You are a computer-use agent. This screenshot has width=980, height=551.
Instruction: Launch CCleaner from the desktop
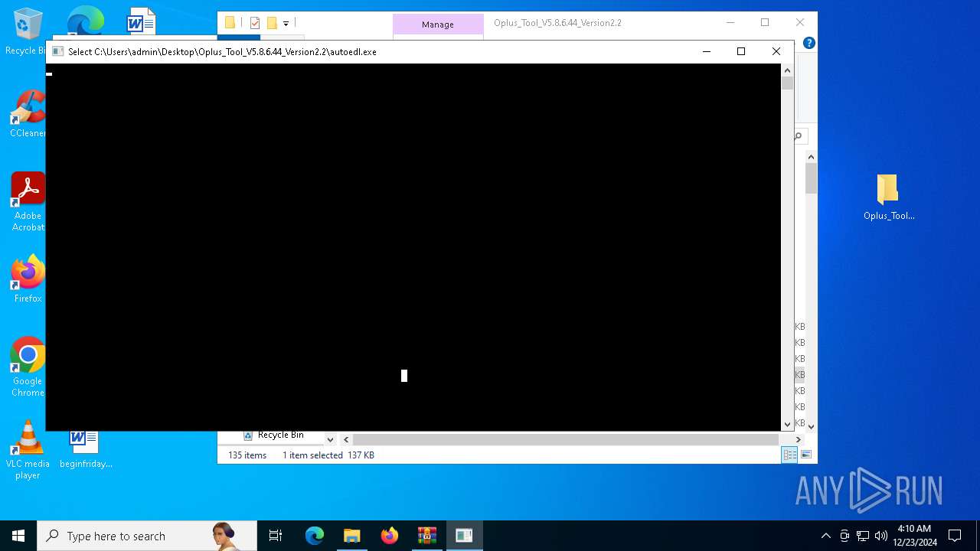pos(28,114)
